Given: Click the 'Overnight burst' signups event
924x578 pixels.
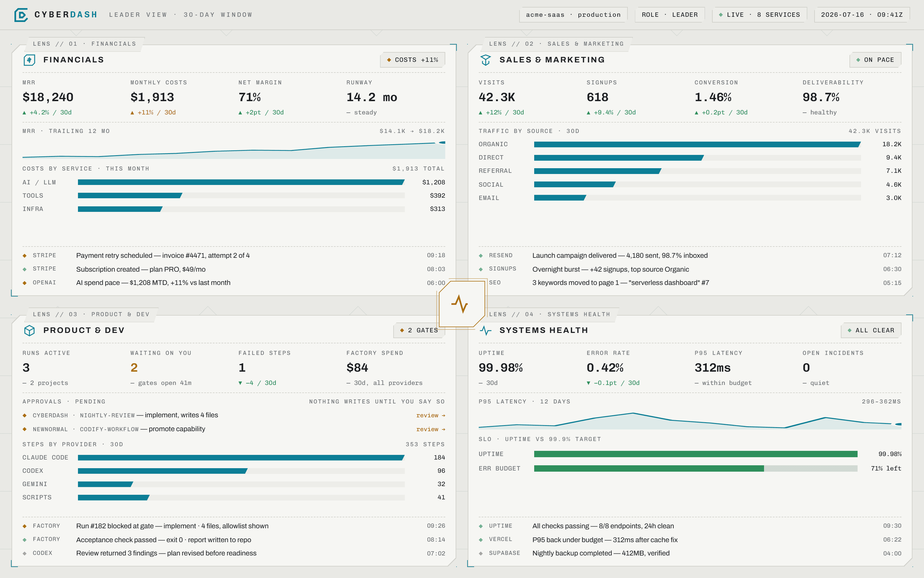Looking at the screenshot, I should pyautogui.click(x=690, y=269).
